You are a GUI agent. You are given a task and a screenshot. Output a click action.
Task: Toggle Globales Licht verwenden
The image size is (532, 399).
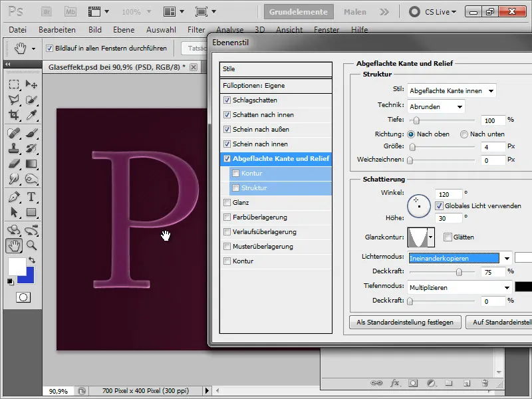click(x=439, y=206)
